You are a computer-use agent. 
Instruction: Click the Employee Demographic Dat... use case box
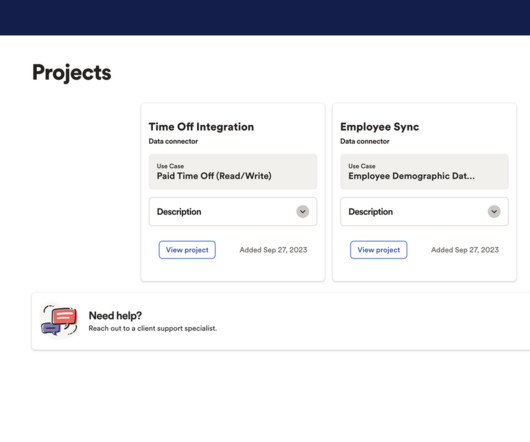coord(424,172)
